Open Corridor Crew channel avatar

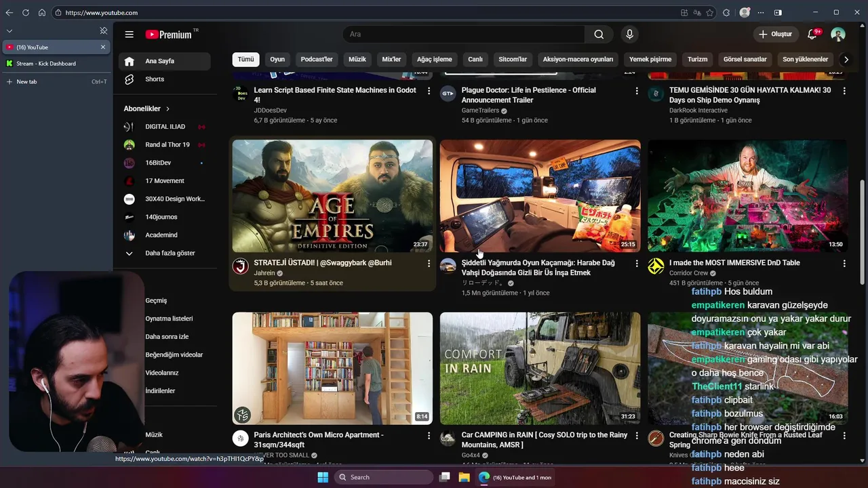pos(656,266)
